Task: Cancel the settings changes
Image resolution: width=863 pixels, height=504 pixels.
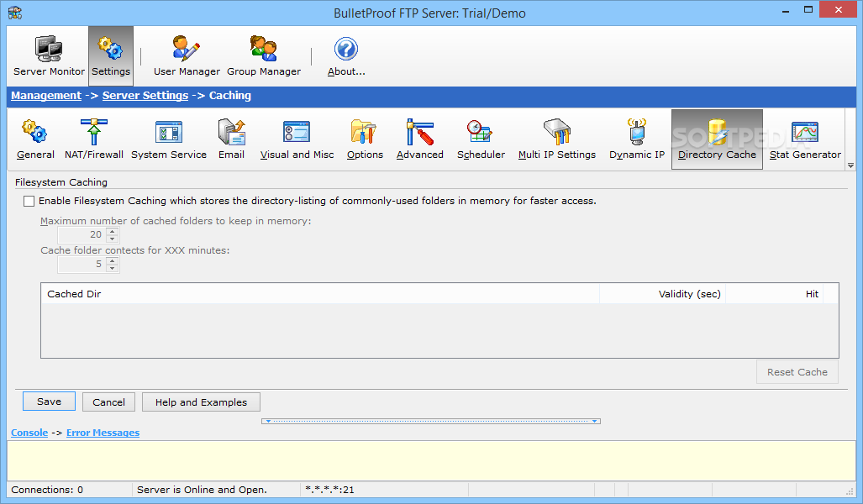Action: coord(109,402)
